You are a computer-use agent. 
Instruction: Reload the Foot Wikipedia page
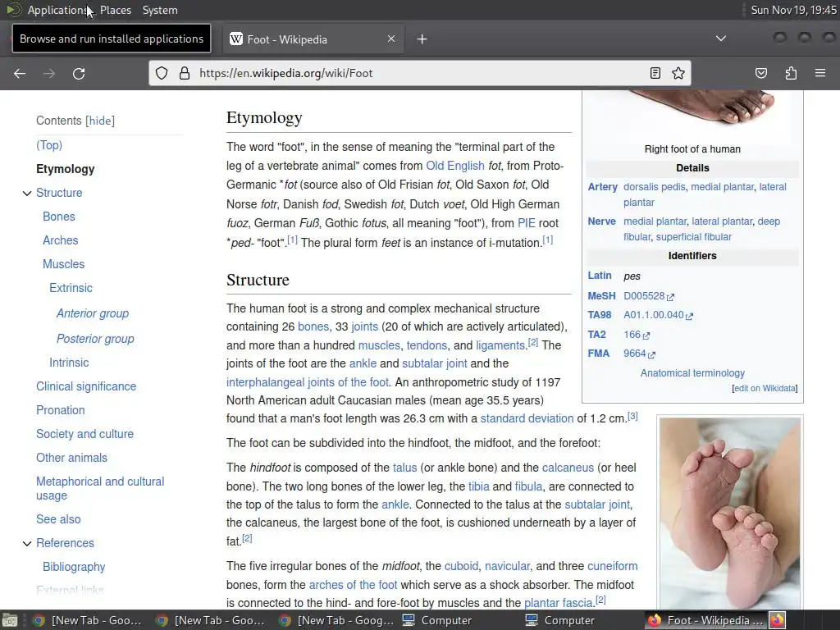79,73
